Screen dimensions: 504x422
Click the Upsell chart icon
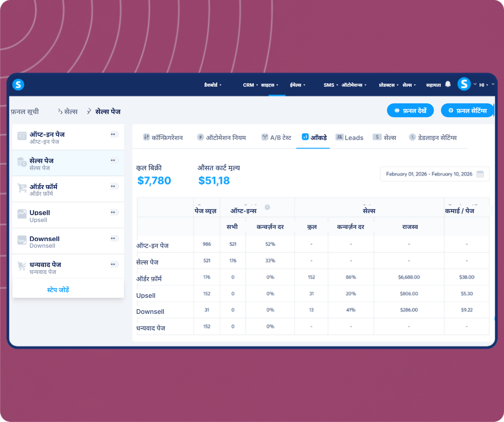(22, 214)
